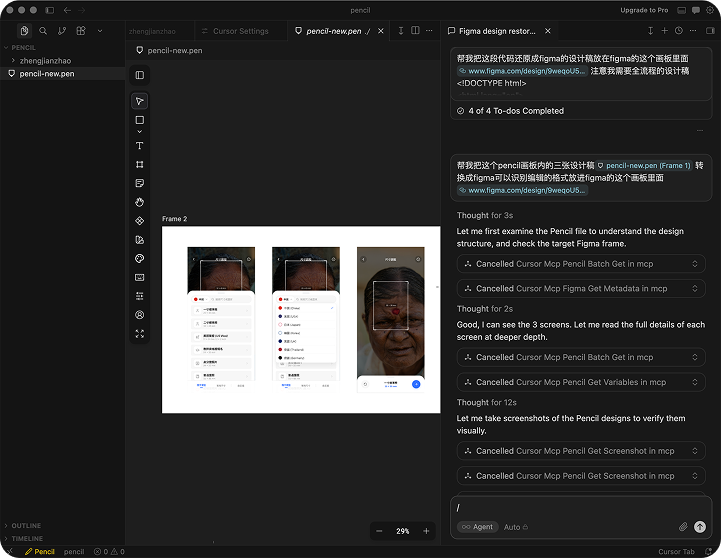Expand Cancelled Pencil Get Variables row
The height and width of the screenshot is (558, 721).
(x=581, y=382)
